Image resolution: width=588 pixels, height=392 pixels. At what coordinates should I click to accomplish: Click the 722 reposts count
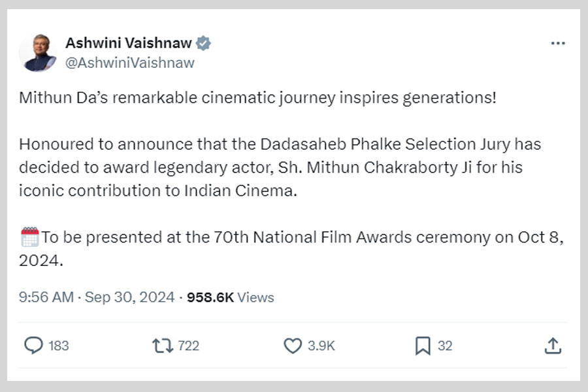pos(188,346)
